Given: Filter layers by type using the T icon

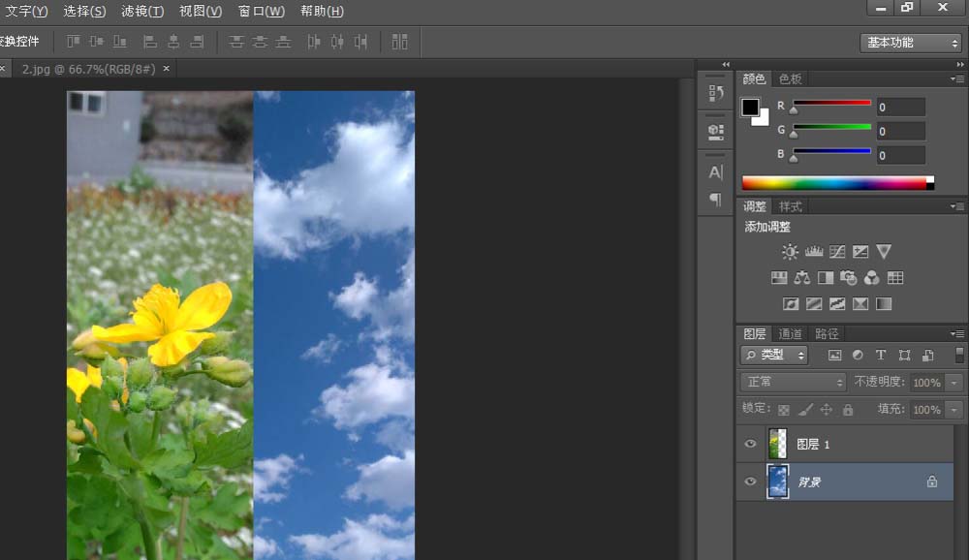Looking at the screenshot, I should pyautogui.click(x=880, y=355).
